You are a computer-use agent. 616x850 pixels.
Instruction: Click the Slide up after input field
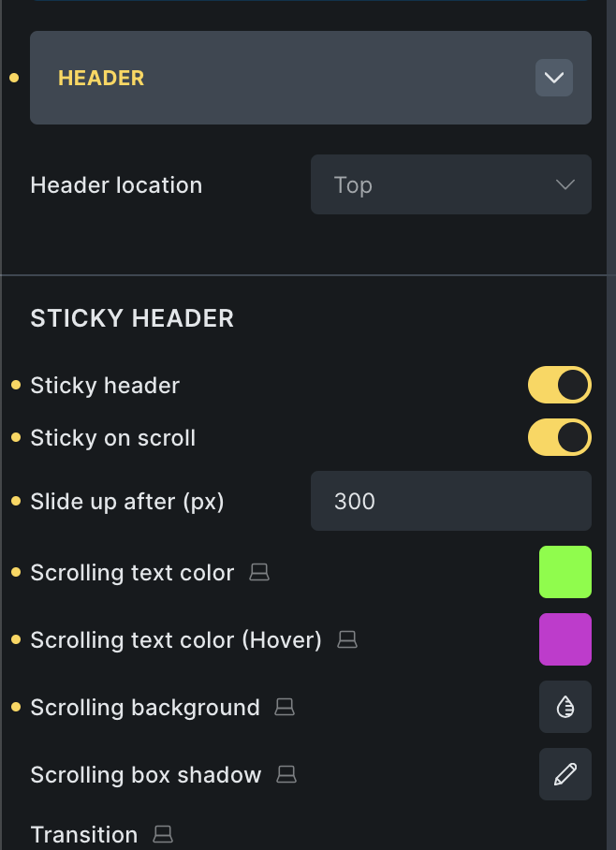[x=450, y=501]
